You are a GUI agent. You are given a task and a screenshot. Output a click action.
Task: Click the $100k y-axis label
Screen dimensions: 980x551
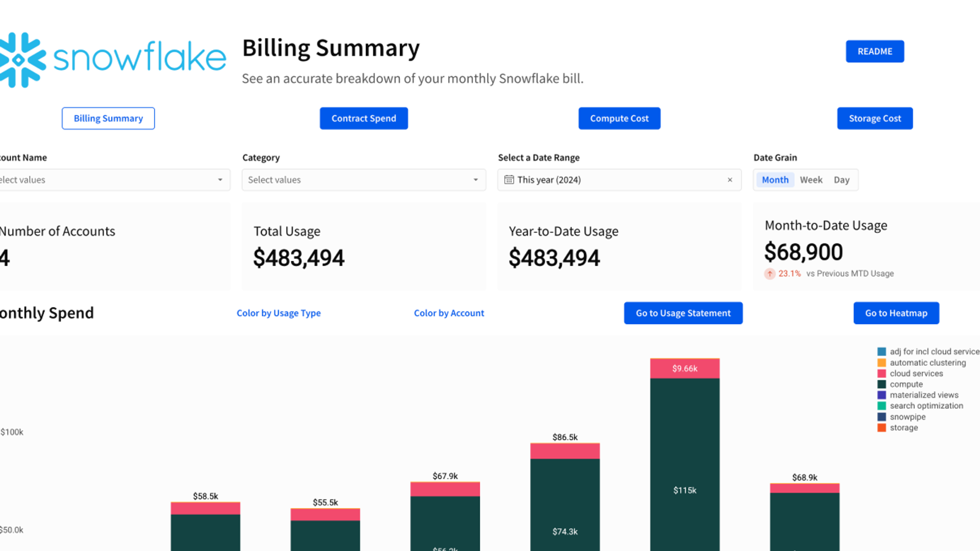pyautogui.click(x=12, y=432)
